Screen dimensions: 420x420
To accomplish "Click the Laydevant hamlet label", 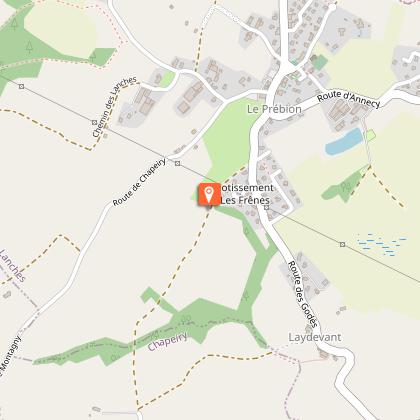I will [315, 337].
